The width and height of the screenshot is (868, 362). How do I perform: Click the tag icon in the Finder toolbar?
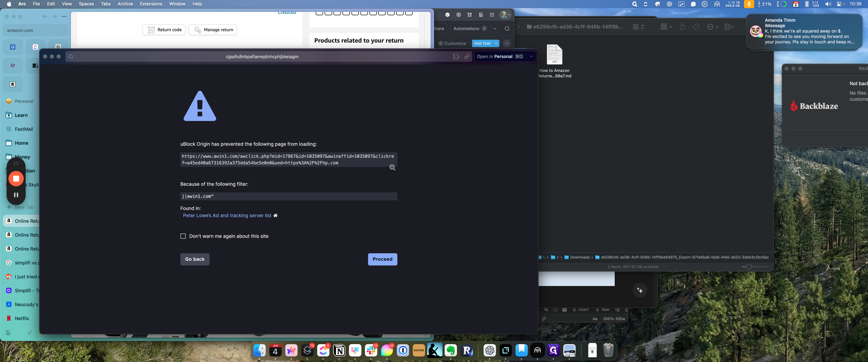[x=696, y=27]
